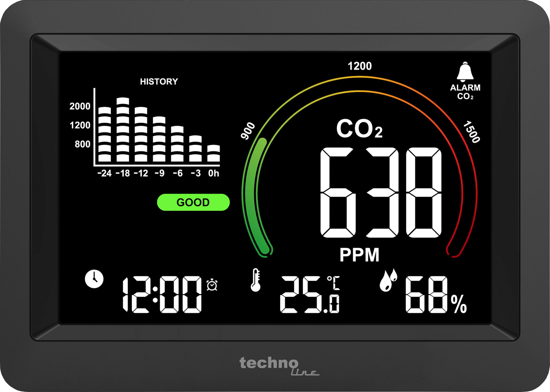Screen dimensions: 550x392
Task: Click the 1500 gauge scale mark
Action: pos(471,132)
